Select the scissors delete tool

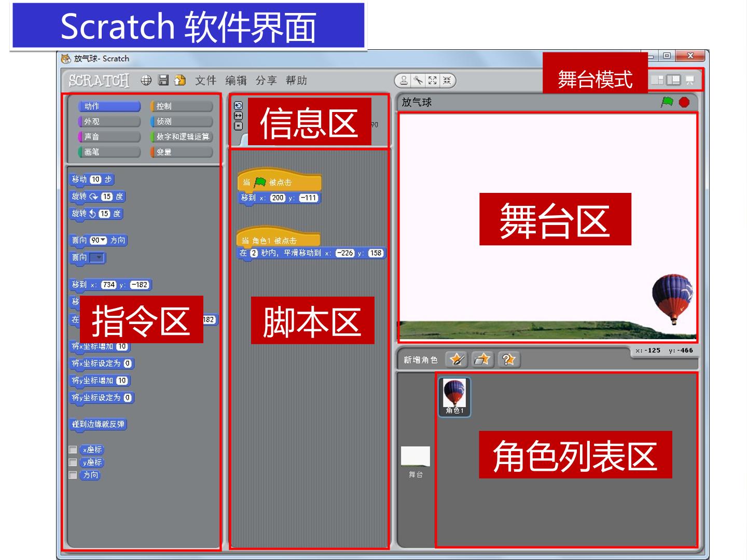(x=418, y=80)
